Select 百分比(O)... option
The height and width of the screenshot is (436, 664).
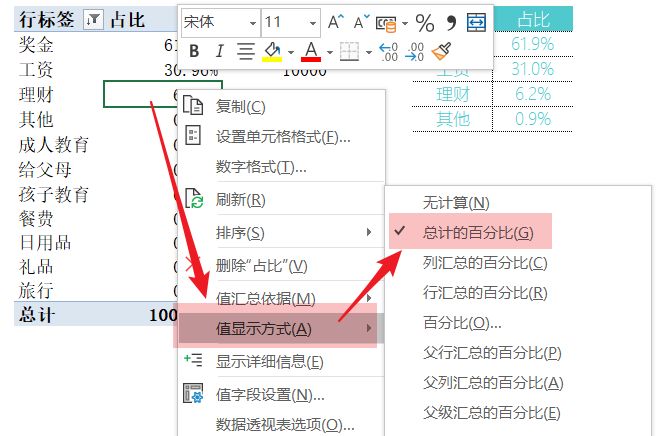462,323
